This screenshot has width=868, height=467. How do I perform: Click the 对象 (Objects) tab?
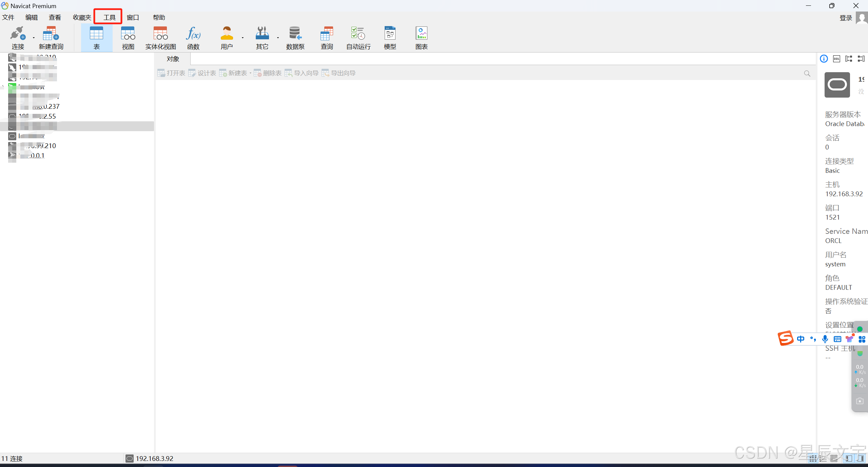coord(173,59)
